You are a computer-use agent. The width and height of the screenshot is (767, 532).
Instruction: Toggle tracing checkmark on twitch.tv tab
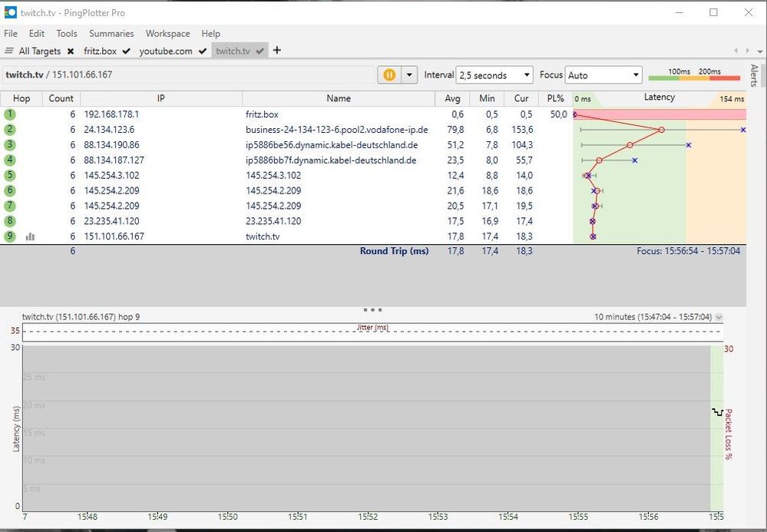point(260,51)
